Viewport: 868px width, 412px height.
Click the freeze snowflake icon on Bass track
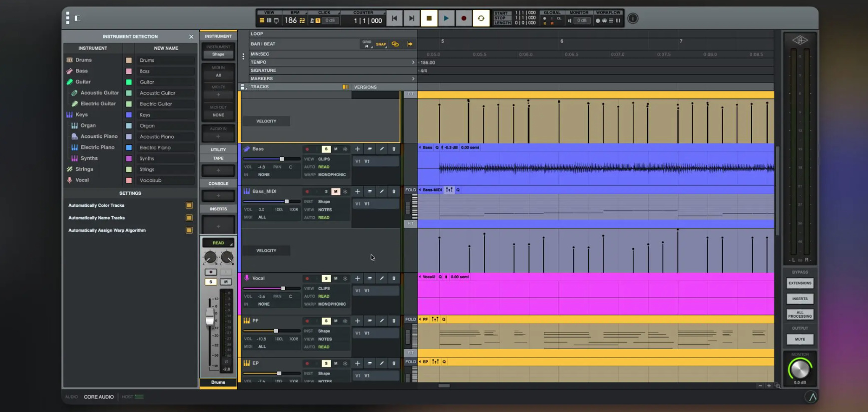[x=345, y=149]
